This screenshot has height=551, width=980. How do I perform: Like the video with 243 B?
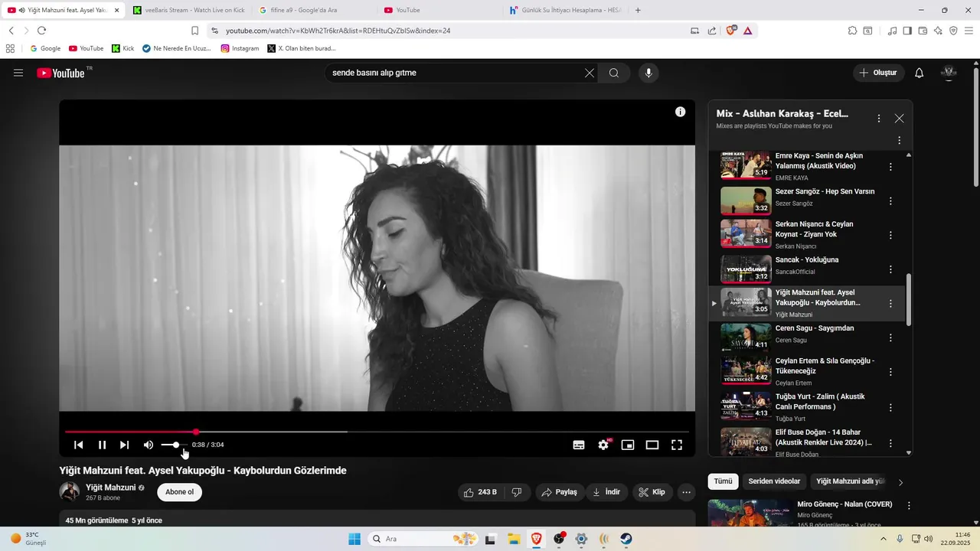pos(480,492)
